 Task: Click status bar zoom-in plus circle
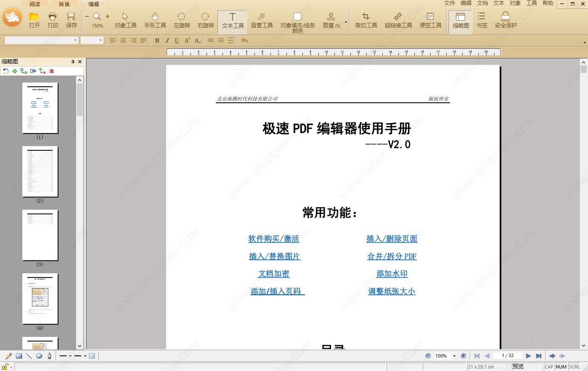(464, 356)
